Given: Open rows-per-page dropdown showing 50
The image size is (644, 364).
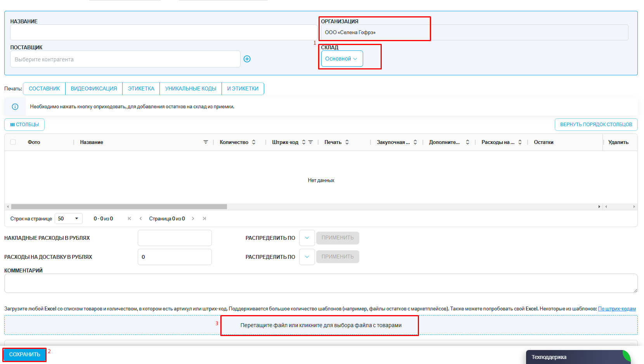Looking at the screenshot, I should pyautogui.click(x=69, y=218).
